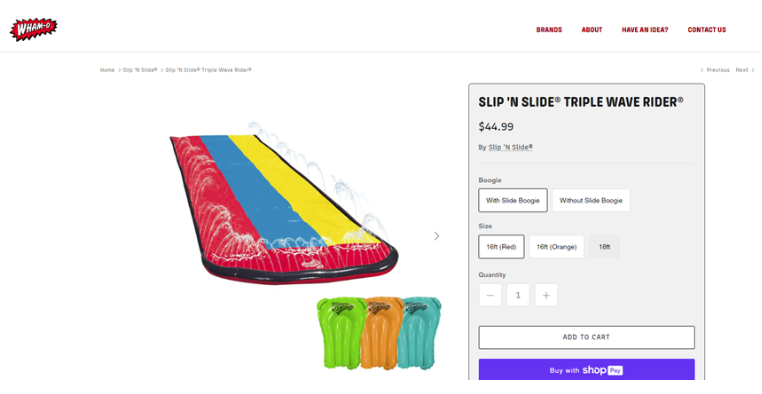Open Slip 'N Slide brand link

510,147
